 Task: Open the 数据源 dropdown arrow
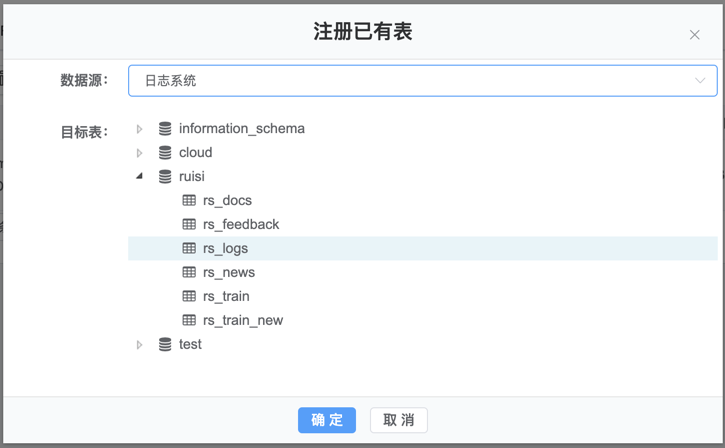(x=700, y=81)
